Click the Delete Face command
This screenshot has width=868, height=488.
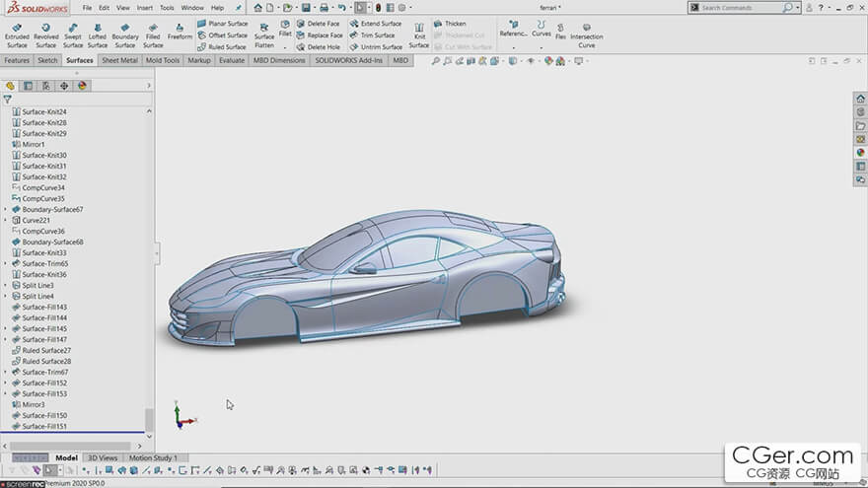pyautogui.click(x=319, y=24)
